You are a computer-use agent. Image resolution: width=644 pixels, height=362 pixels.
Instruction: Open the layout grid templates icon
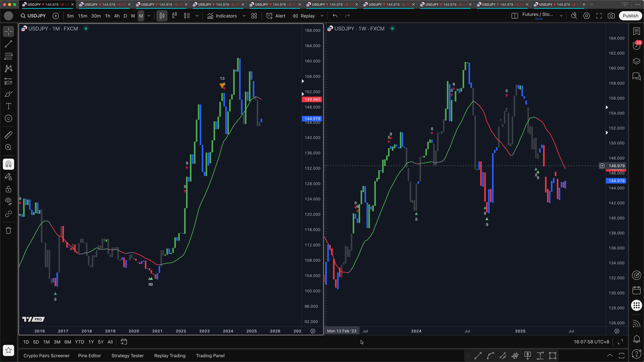point(254,16)
